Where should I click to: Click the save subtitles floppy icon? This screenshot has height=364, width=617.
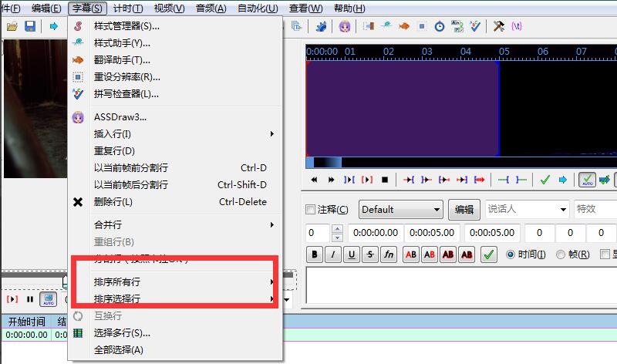tap(30, 26)
